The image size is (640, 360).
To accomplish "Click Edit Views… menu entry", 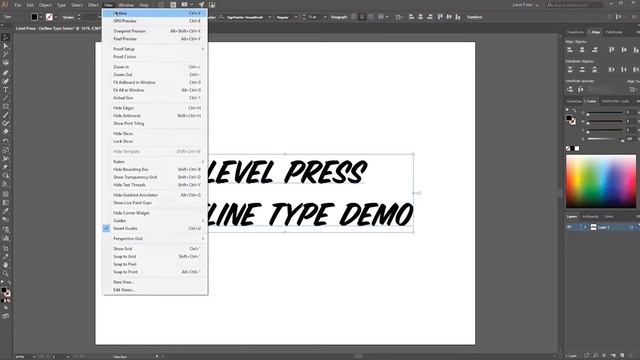I will pyautogui.click(x=155, y=290).
